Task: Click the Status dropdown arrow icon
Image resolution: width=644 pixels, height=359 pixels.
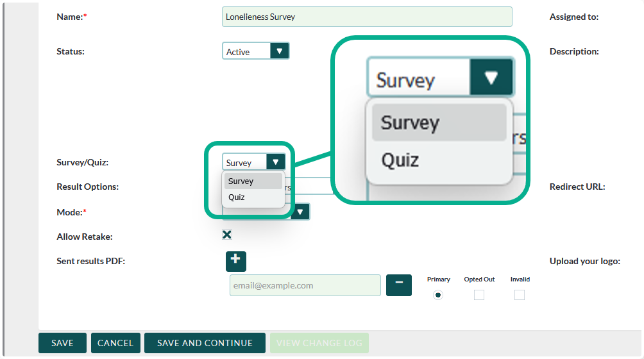Action: pyautogui.click(x=280, y=51)
